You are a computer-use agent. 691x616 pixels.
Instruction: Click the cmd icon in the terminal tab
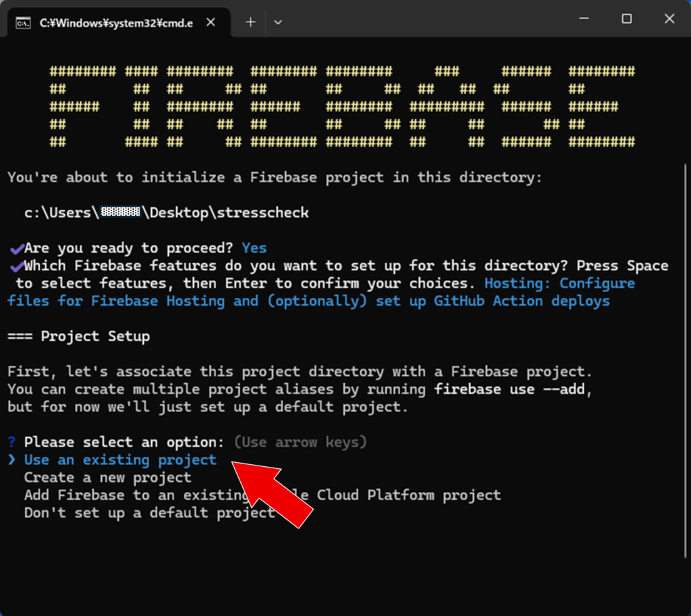coord(23,22)
